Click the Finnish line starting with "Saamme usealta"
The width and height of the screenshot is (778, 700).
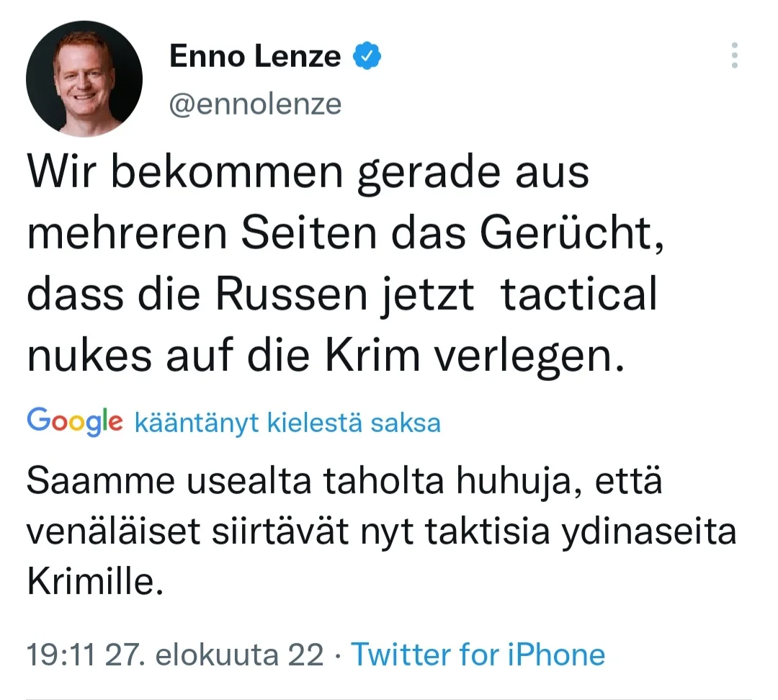point(344,482)
